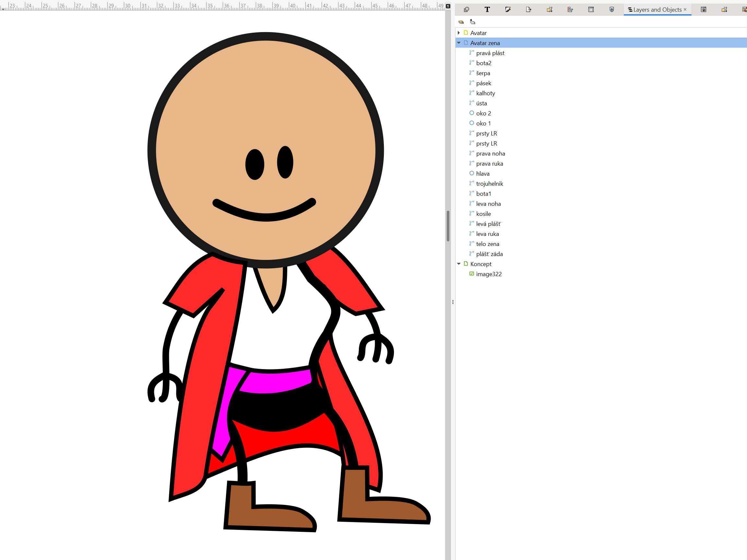
Task: Open the Fill and Stroke dialog tab
Action: point(508,9)
